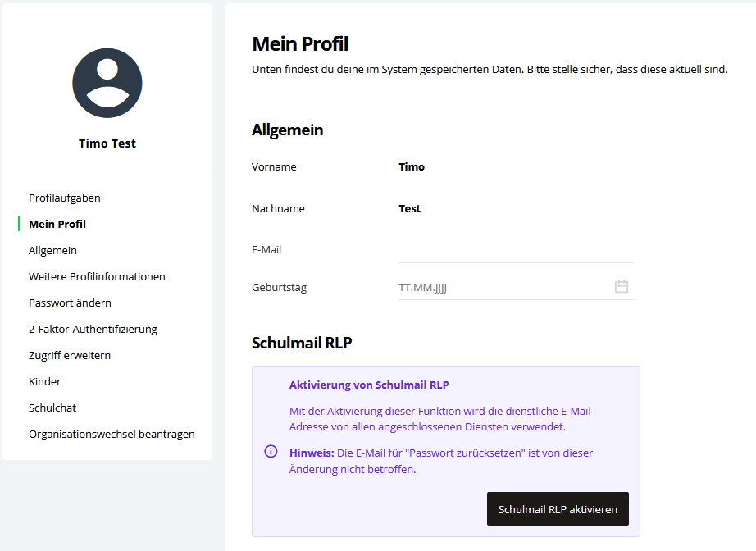Open 2-Faktor-Authentifizierung settings

pos(93,329)
